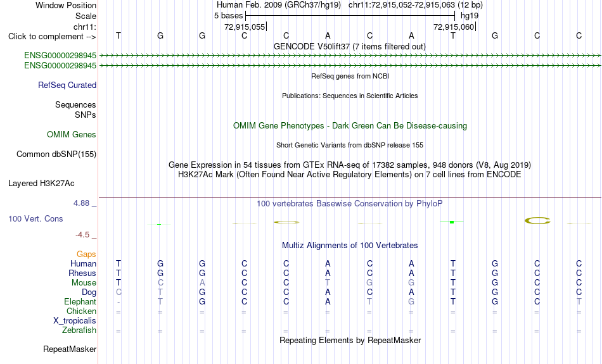The height and width of the screenshot is (364, 602).
Task: Click the 'Click to complement -->' label
Action: pos(52,37)
